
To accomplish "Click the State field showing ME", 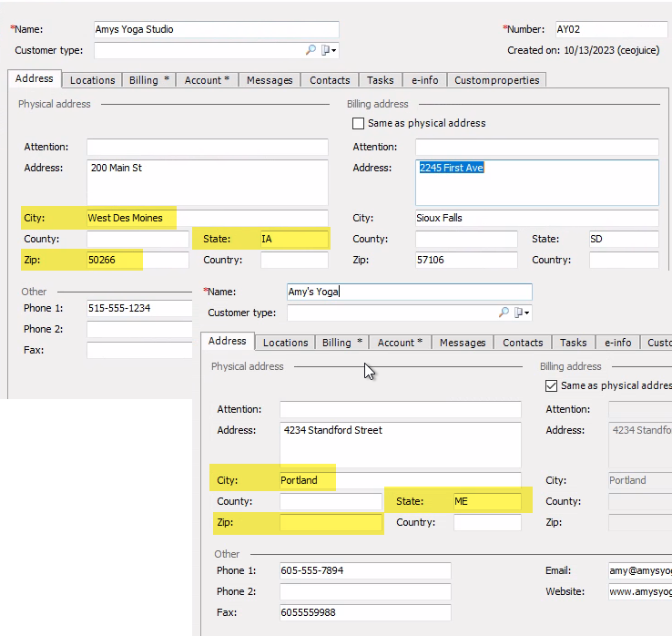I will [x=487, y=501].
